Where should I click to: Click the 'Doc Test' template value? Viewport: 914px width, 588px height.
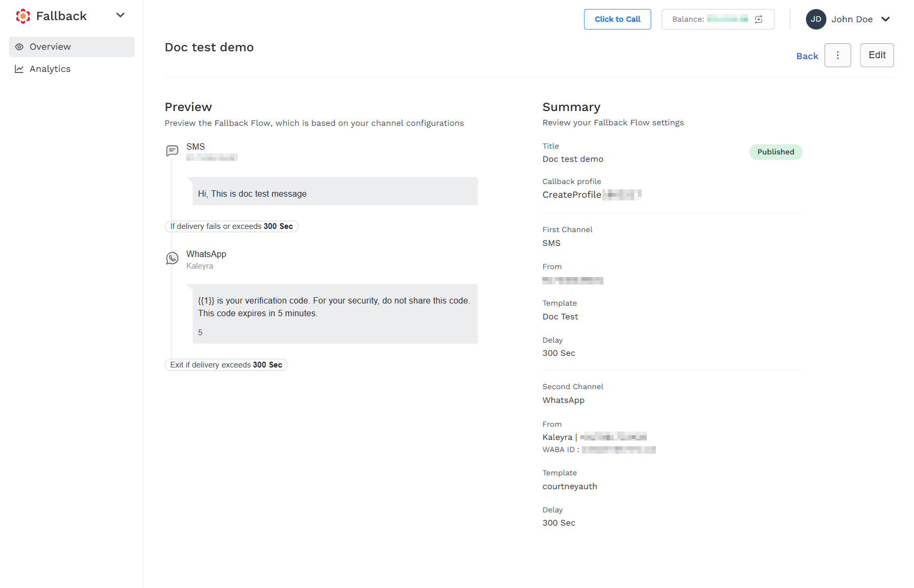560,317
